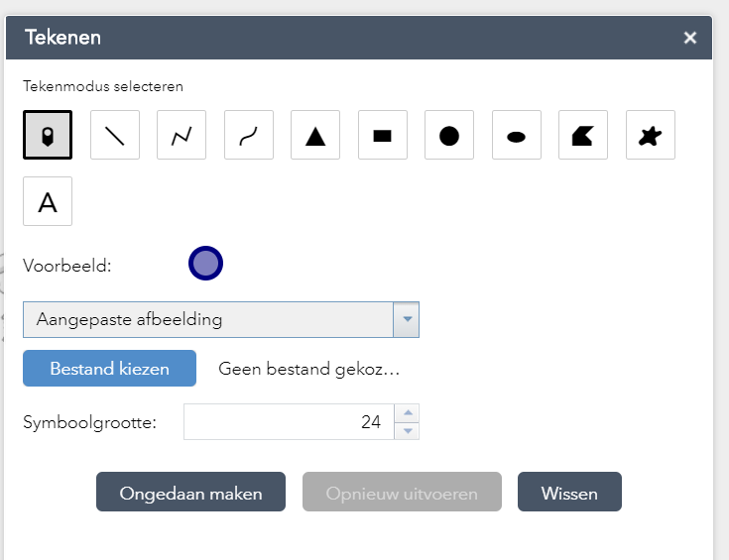This screenshot has width=729, height=560.
Task: Pick the Freehand polyline tool
Action: (249, 135)
